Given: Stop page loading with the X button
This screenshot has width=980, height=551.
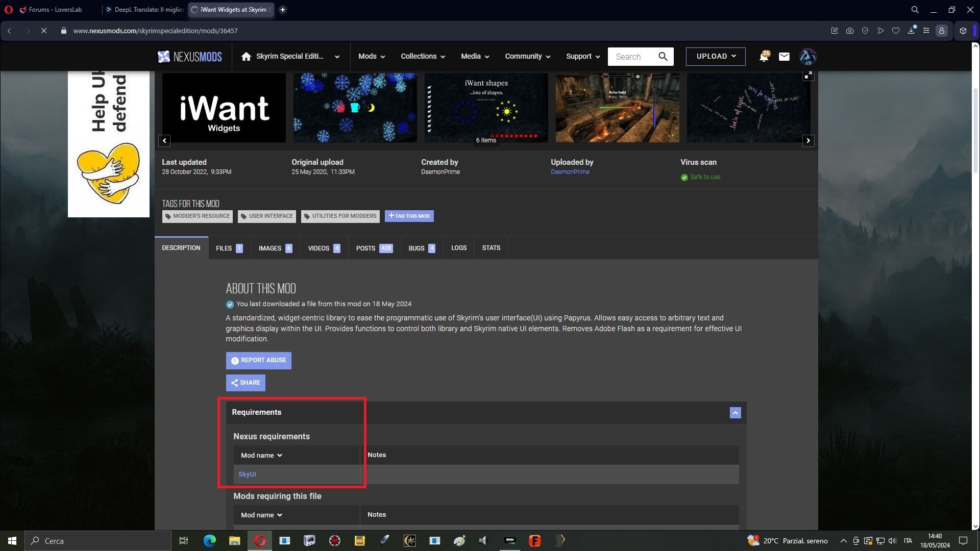Looking at the screenshot, I should [x=44, y=31].
